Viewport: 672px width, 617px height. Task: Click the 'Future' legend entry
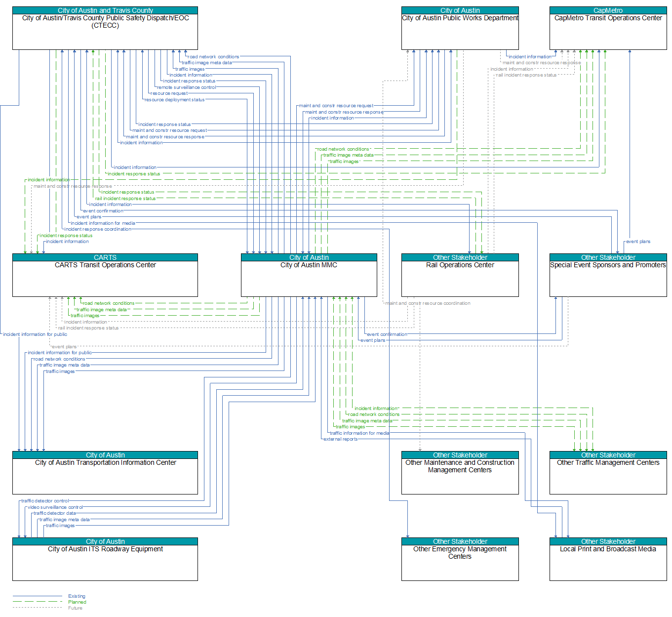[x=75, y=608]
